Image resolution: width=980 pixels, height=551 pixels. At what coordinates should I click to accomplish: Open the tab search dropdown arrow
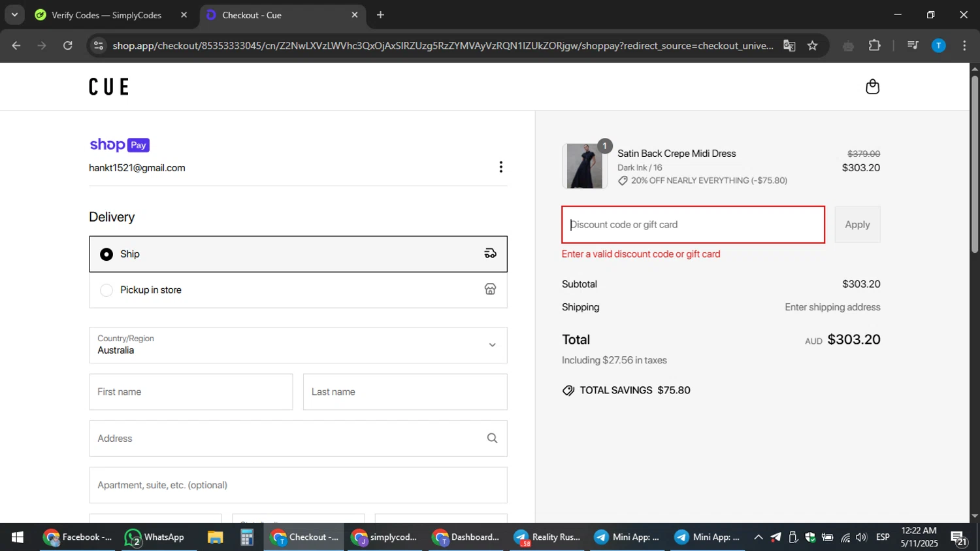tap(14, 14)
